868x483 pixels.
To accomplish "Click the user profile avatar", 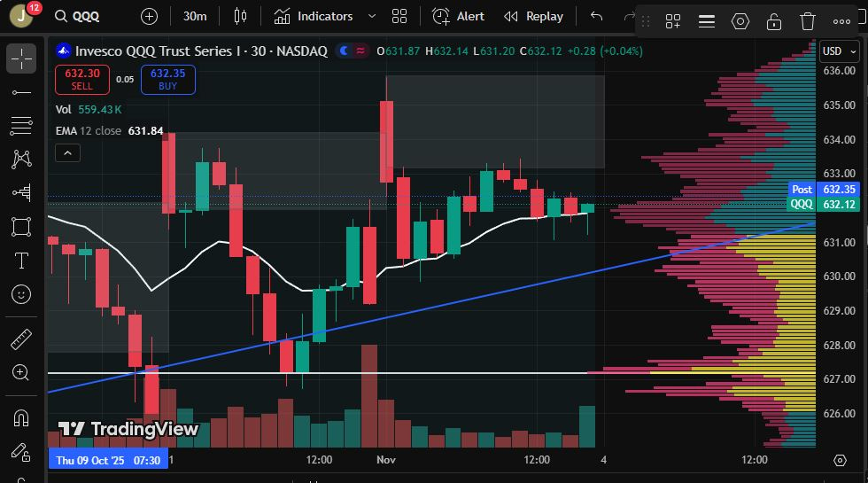I will pos(21,16).
